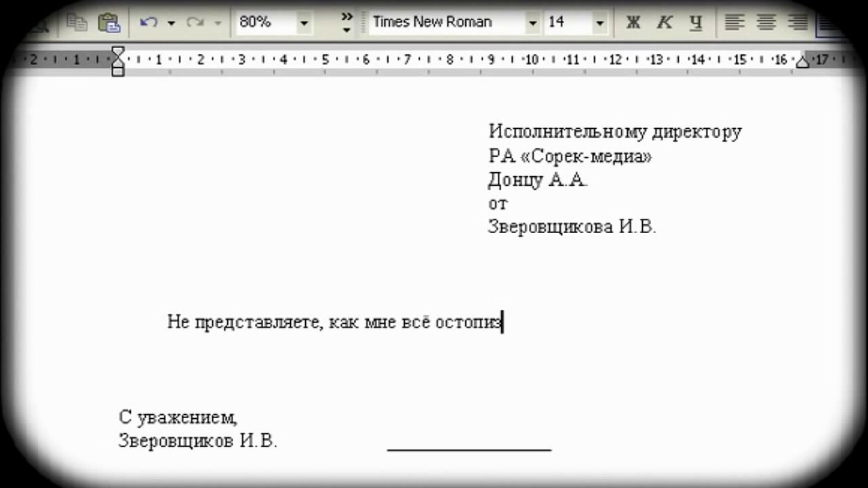Image resolution: width=868 pixels, height=488 pixels.
Task: Click the word 'от' in header
Action: click(498, 203)
